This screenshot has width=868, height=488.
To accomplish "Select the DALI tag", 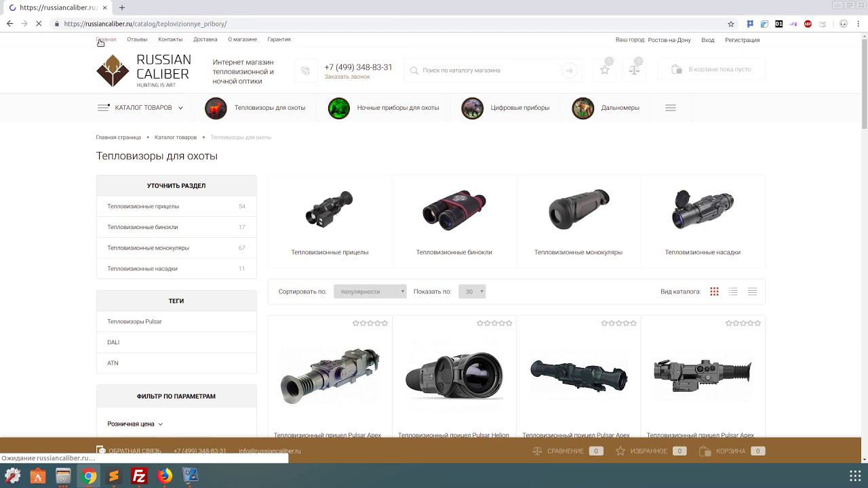I will coord(113,342).
